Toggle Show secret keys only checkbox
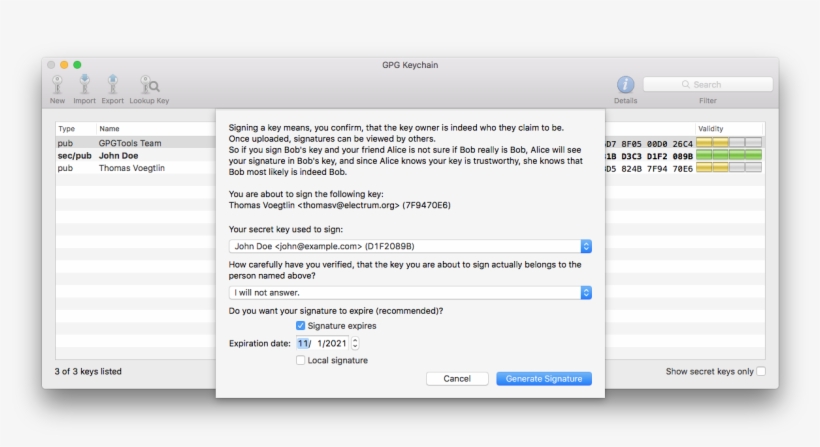Screen dimensions: 820x447 (x=761, y=372)
